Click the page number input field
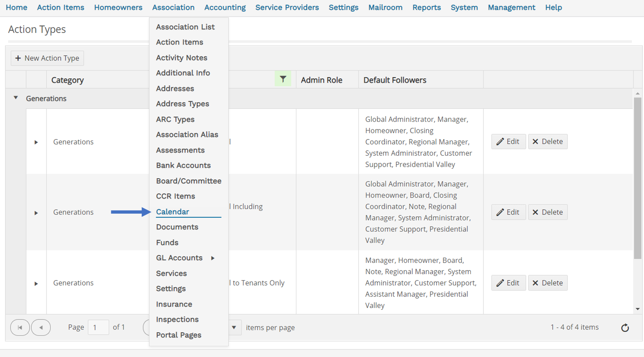 click(x=98, y=327)
